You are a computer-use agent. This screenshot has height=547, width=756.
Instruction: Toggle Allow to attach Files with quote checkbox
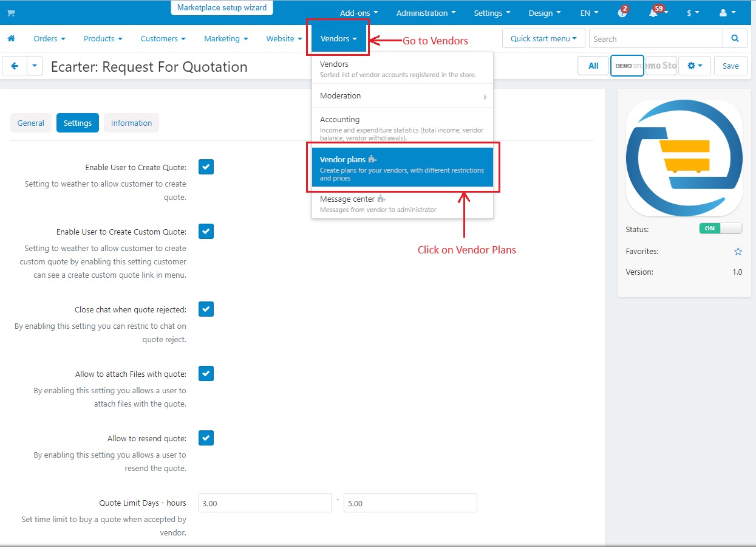[x=206, y=374]
